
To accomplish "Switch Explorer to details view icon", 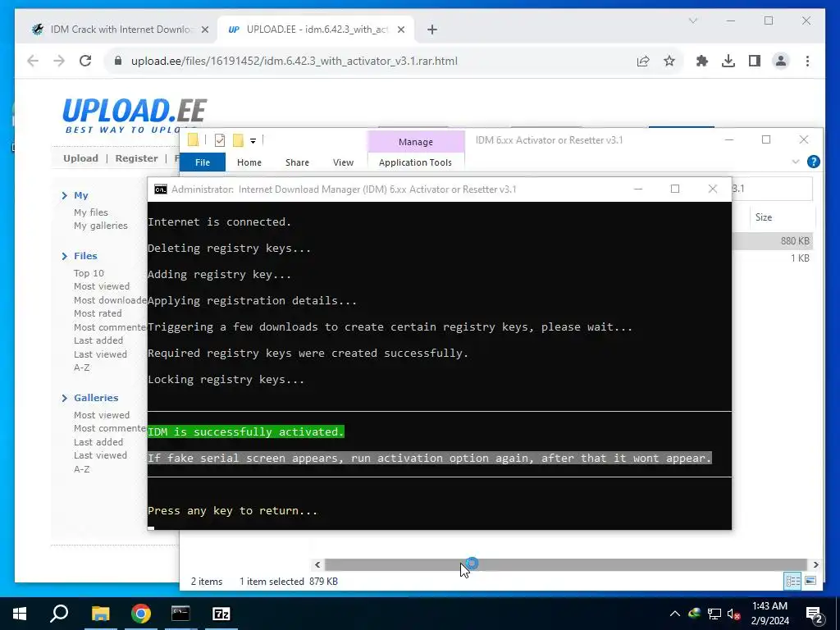I will pos(793,581).
